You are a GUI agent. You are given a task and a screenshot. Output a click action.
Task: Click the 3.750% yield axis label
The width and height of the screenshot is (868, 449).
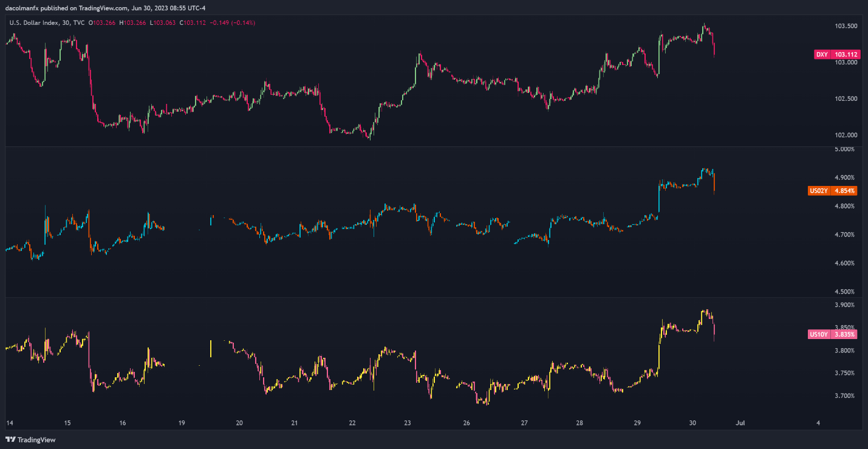(845, 373)
